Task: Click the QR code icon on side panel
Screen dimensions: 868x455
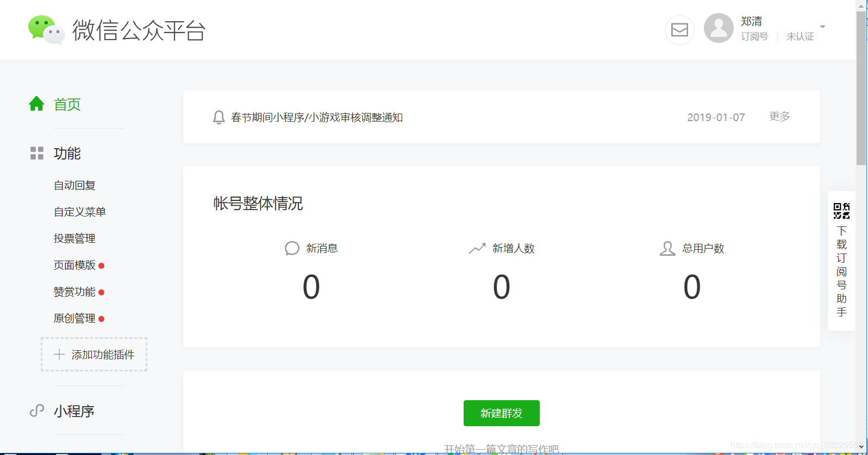Action: point(841,211)
